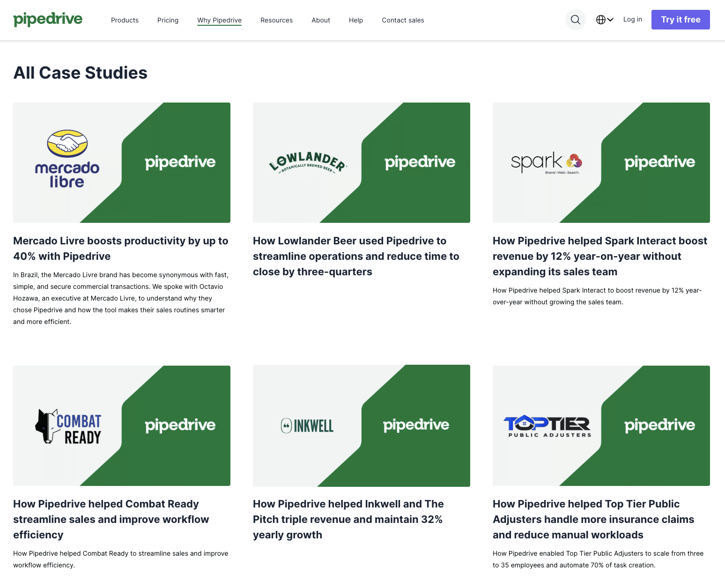Open the Products dropdown menu
The width and height of the screenshot is (725, 588).
click(x=124, y=20)
